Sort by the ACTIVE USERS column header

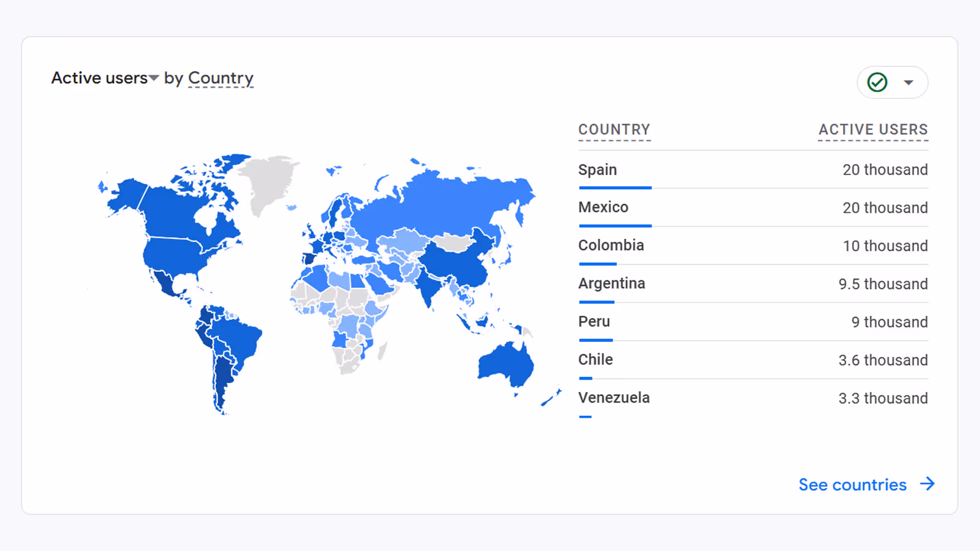coord(873,130)
